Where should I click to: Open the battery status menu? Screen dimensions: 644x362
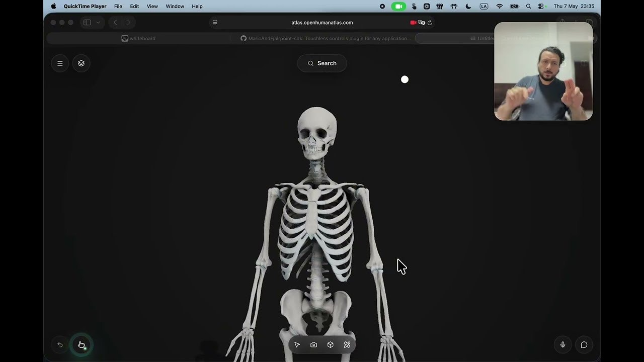514,7
